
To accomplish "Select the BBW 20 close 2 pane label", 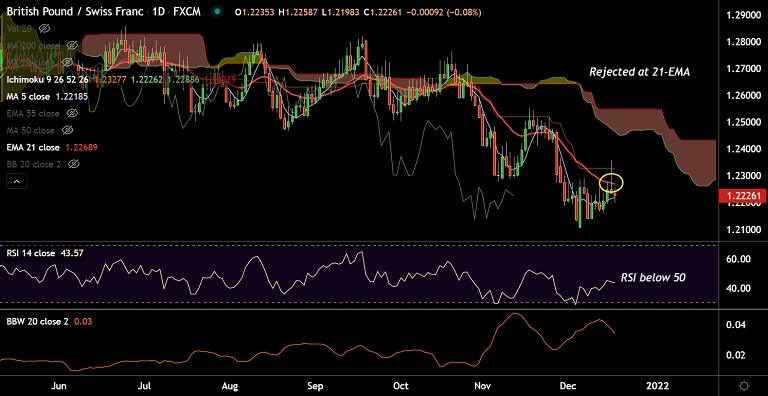I will (x=37, y=322).
